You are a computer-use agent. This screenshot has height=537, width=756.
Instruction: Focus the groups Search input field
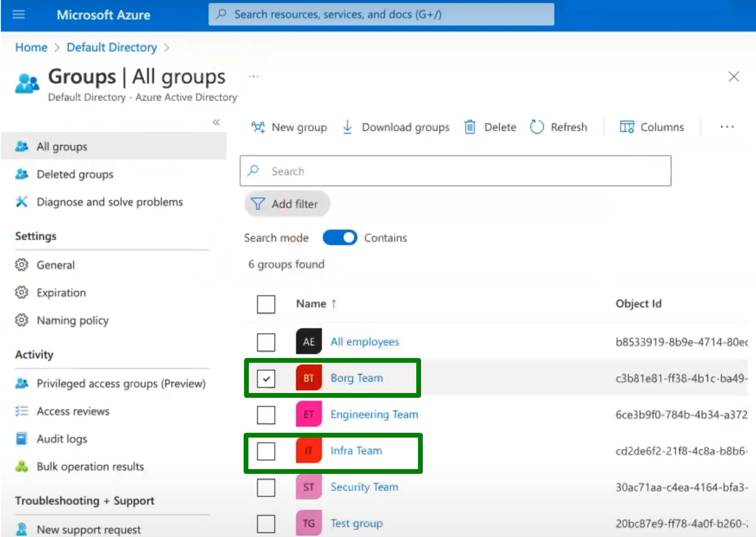tap(455, 171)
